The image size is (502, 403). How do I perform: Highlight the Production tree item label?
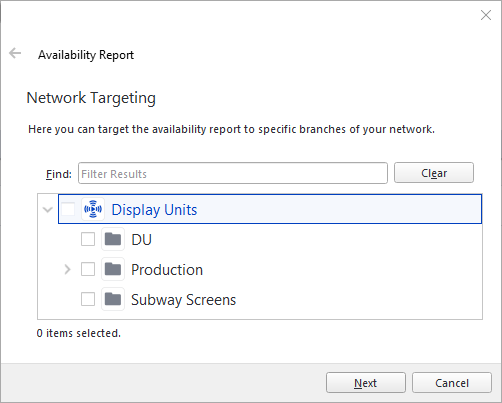coord(167,270)
